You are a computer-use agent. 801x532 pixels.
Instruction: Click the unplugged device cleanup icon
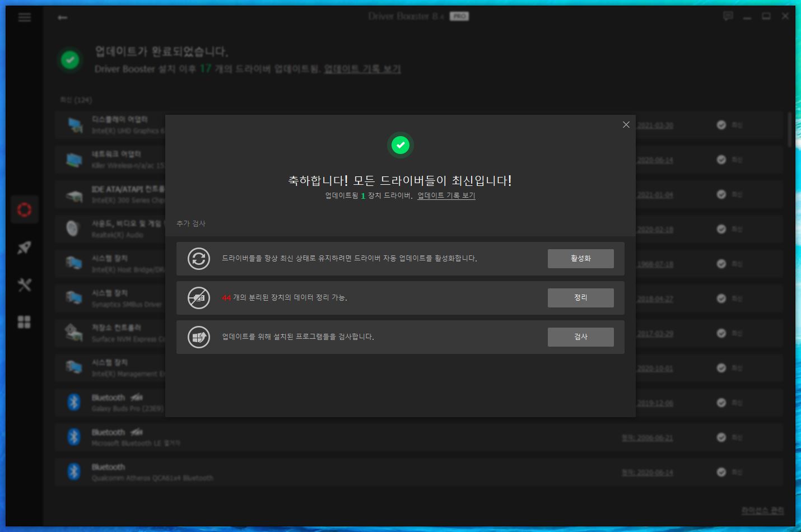(199, 298)
